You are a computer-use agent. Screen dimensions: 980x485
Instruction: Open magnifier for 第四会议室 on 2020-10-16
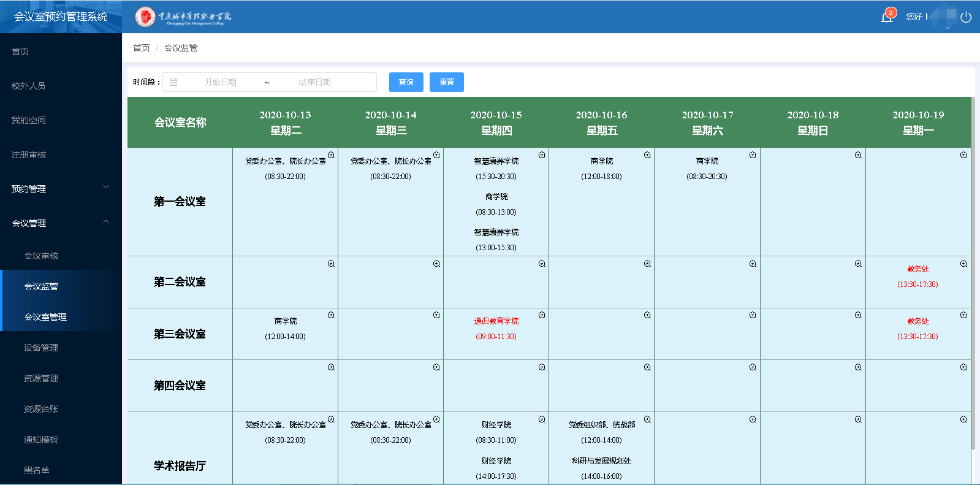coord(647,367)
